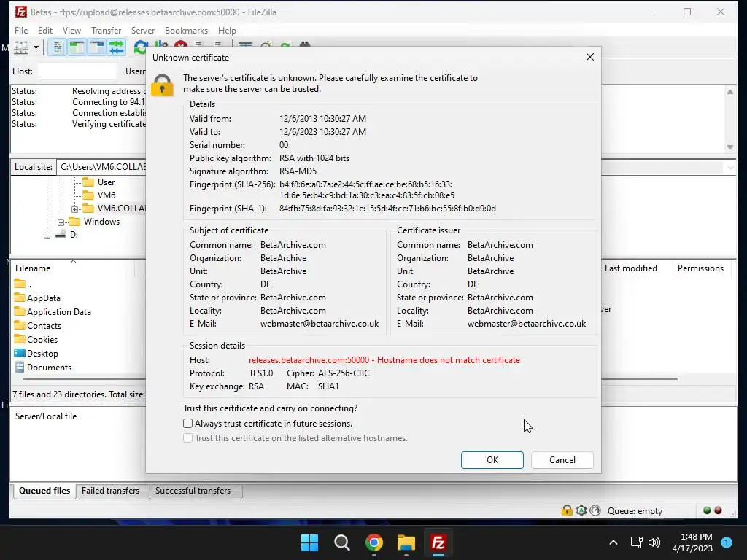This screenshot has height=560, width=747.
Task: Toggle the remote directory tree icon
Action: coord(97,47)
